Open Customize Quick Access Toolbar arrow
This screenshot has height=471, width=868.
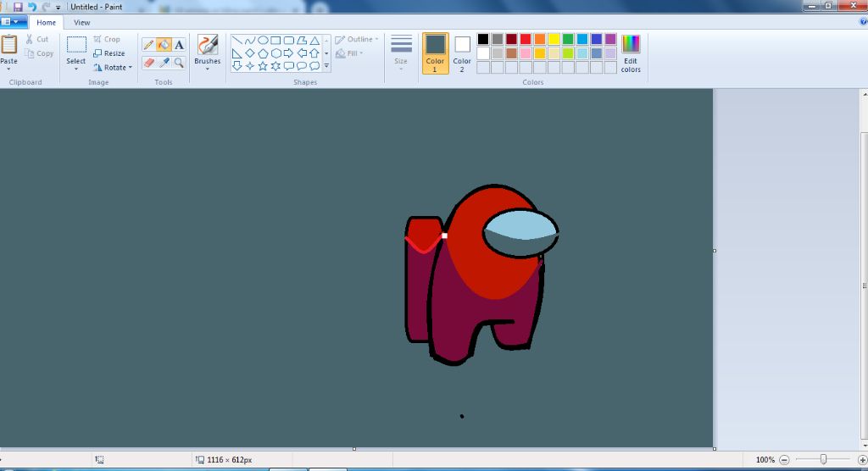(58, 8)
